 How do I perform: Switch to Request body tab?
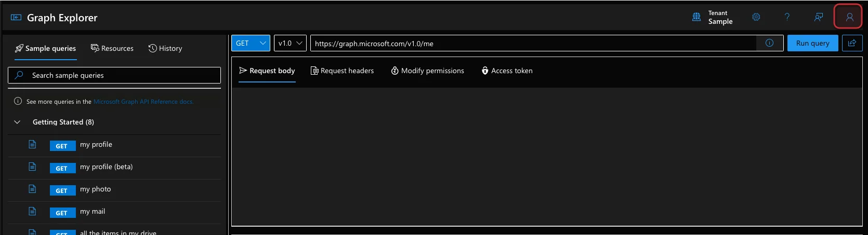click(267, 71)
